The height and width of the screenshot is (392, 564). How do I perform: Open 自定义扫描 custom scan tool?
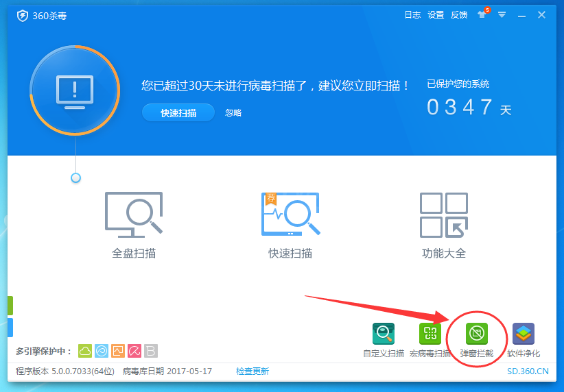point(384,334)
